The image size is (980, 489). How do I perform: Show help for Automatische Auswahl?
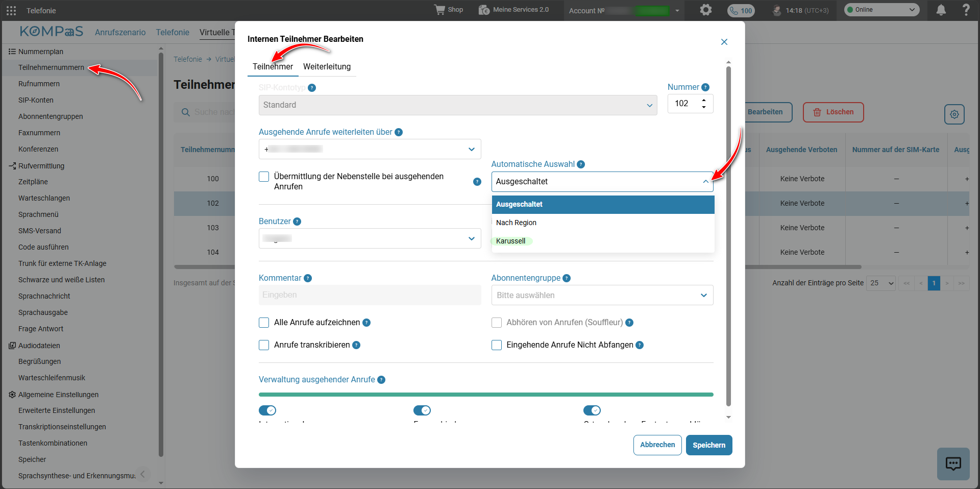(581, 164)
